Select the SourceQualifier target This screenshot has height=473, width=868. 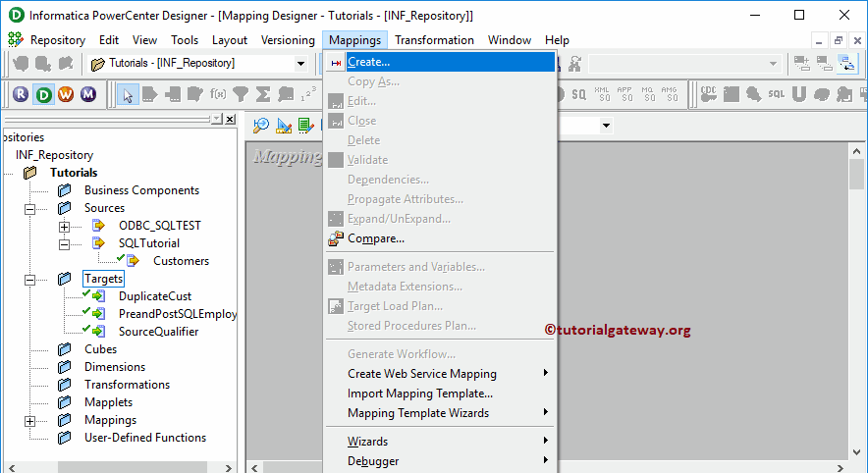point(158,332)
